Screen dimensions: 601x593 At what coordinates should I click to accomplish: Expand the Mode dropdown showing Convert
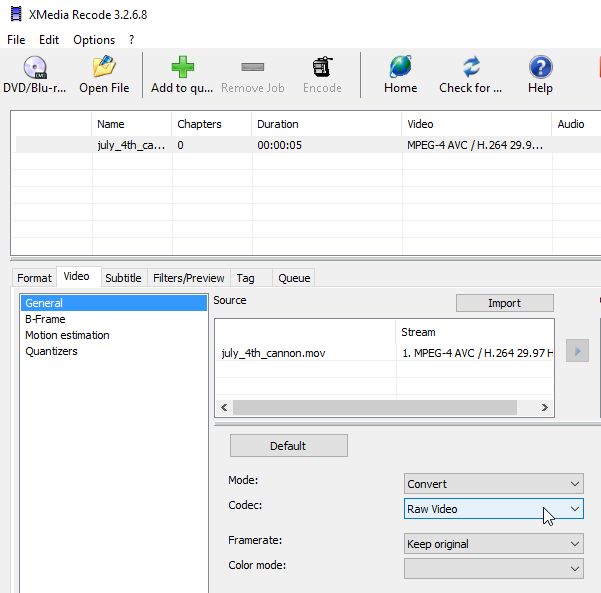pyautogui.click(x=493, y=484)
